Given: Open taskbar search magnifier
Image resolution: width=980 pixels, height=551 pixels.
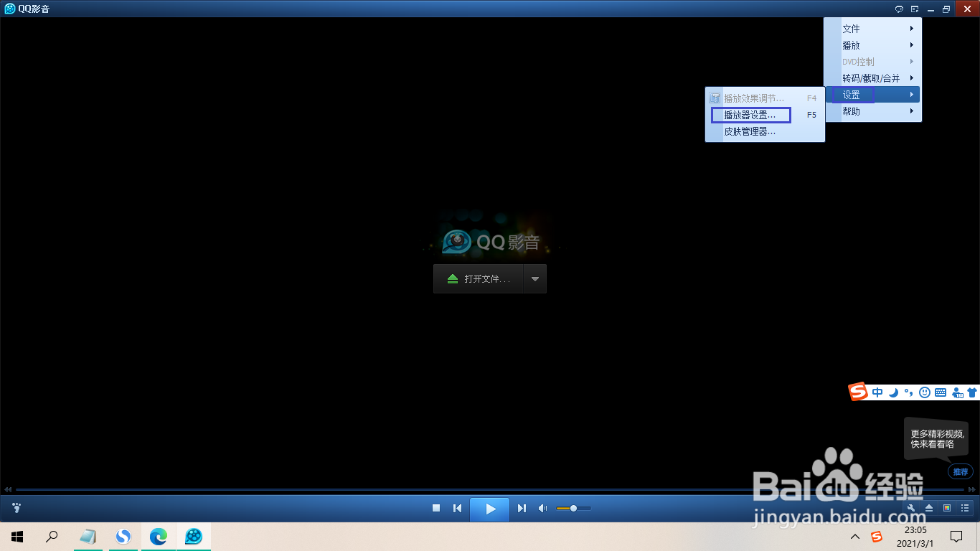Looking at the screenshot, I should coord(52,536).
